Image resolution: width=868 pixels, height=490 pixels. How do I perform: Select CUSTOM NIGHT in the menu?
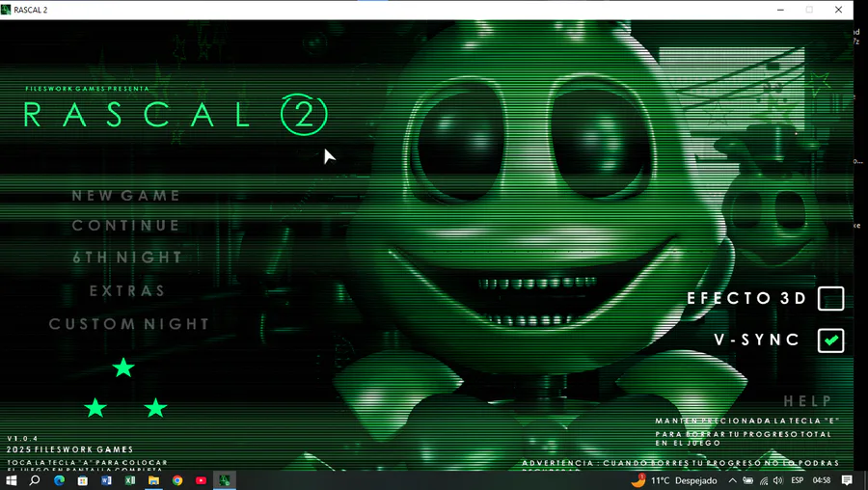(x=129, y=324)
